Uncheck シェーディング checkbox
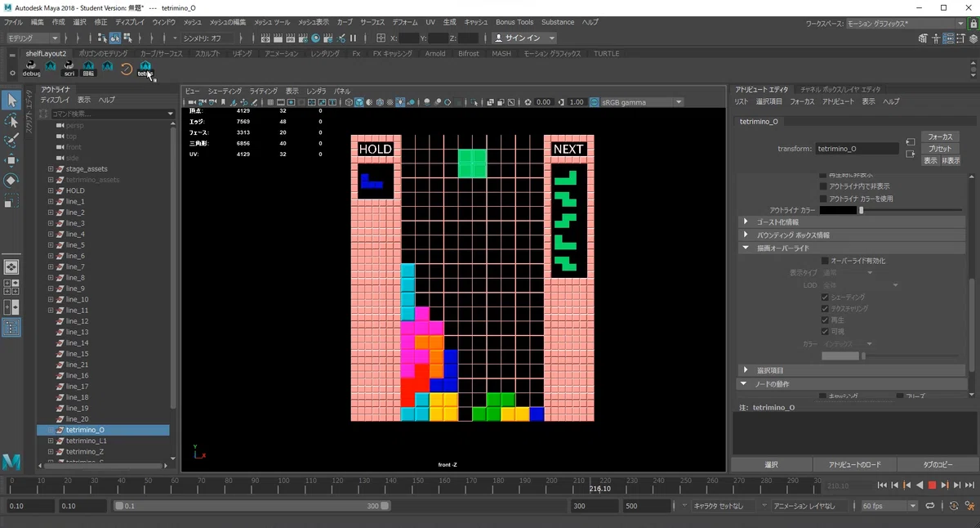The image size is (980, 528). [825, 298]
